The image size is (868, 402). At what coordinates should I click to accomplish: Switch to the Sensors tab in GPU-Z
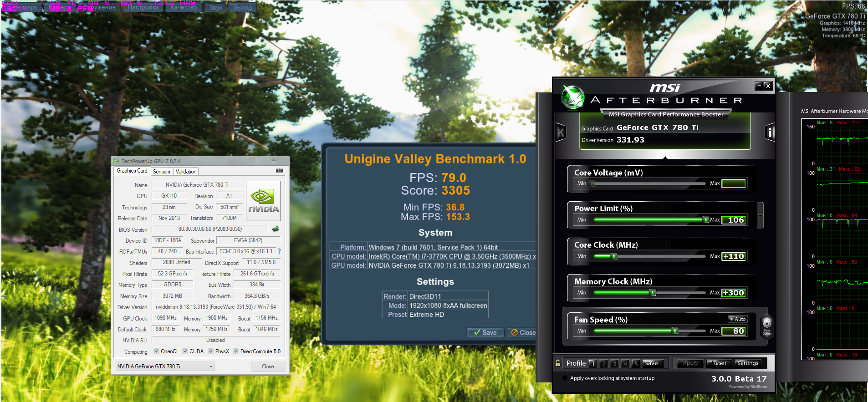[161, 172]
